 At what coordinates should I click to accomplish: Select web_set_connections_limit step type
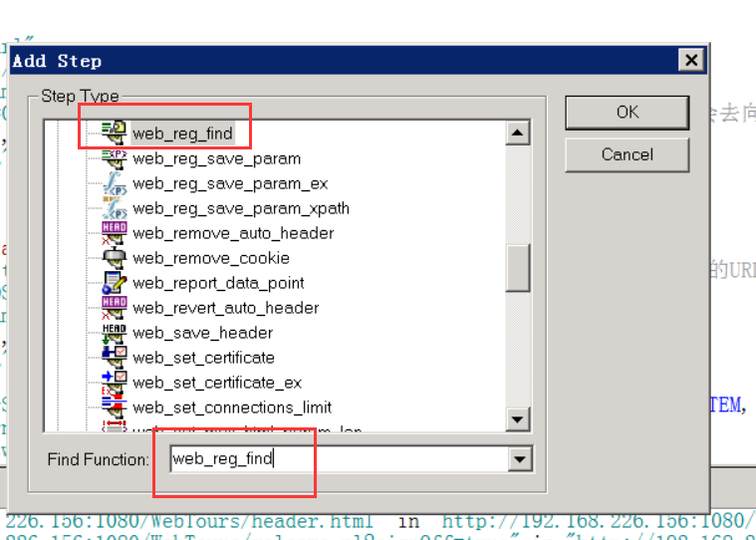tap(232, 407)
